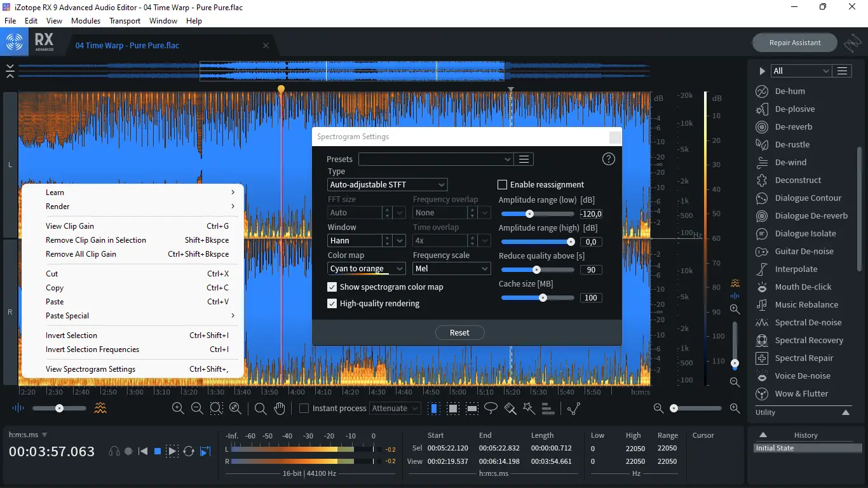Open the Spectrogram Type dropdown
This screenshot has height=488, width=868.
[387, 184]
